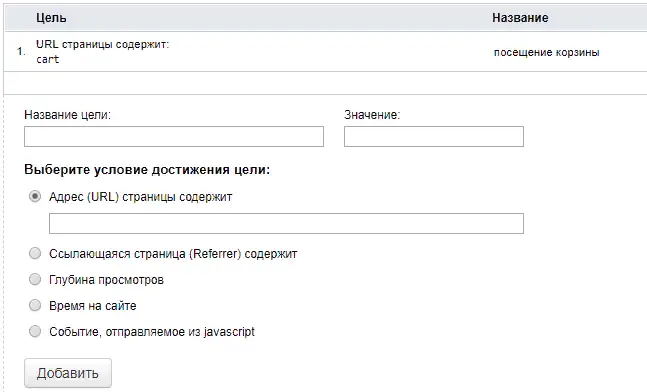
Task: Select 'Адрес (URL) страницы содержит' radio button
Action: tap(35, 196)
